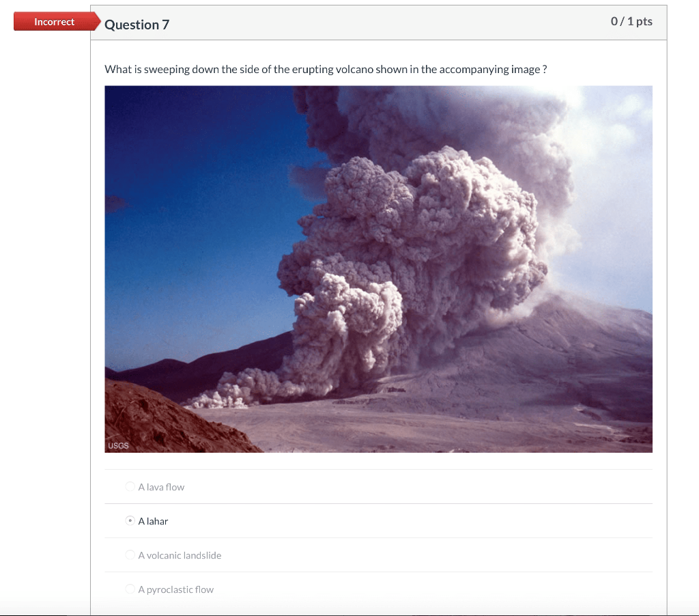This screenshot has height=616, width=699.
Task: Click the pointed tip of Incorrect banner
Action: (x=97, y=21)
